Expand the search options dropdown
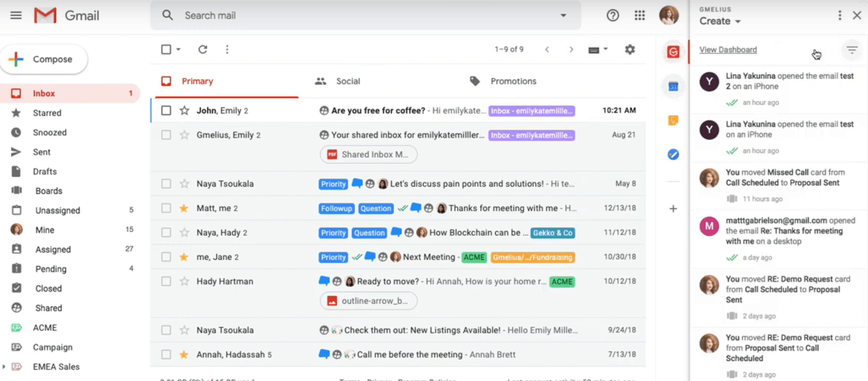This screenshot has height=381, width=868. click(563, 15)
